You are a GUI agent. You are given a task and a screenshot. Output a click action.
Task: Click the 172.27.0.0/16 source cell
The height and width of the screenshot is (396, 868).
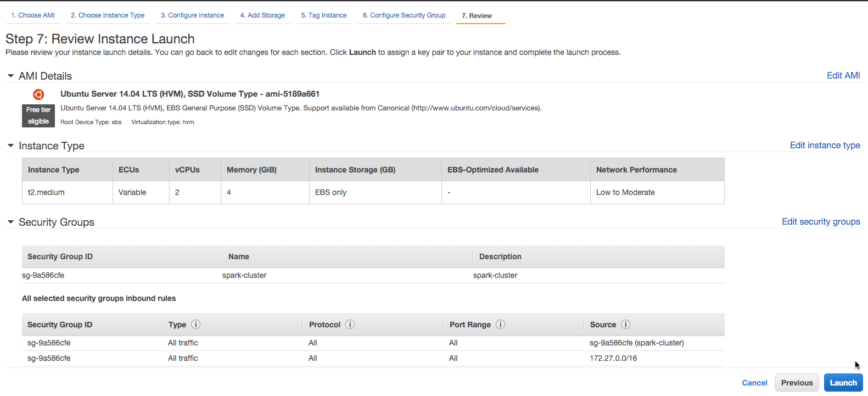(613, 358)
